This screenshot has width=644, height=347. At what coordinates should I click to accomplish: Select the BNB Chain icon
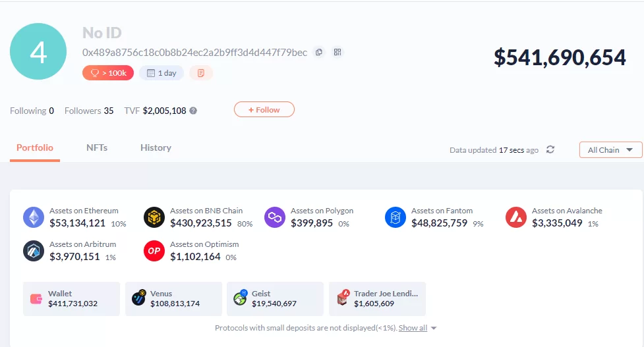pyautogui.click(x=154, y=217)
